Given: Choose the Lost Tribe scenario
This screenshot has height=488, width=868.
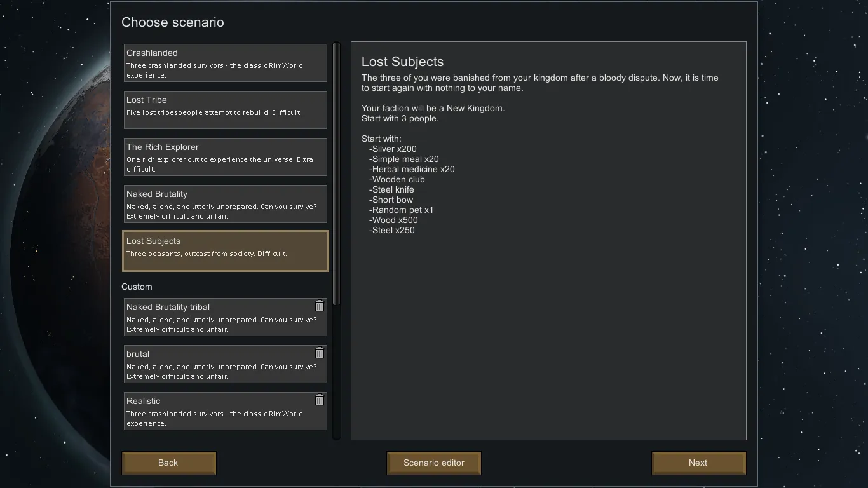Looking at the screenshot, I should coord(225,110).
